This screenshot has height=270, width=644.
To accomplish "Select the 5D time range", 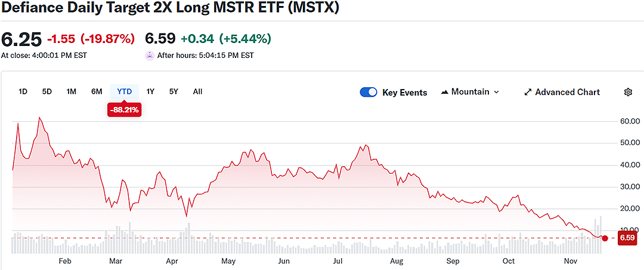I will pos(47,92).
